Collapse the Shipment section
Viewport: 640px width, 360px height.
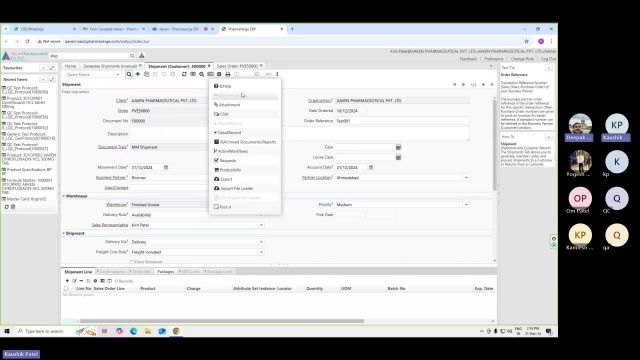[x=64, y=233]
